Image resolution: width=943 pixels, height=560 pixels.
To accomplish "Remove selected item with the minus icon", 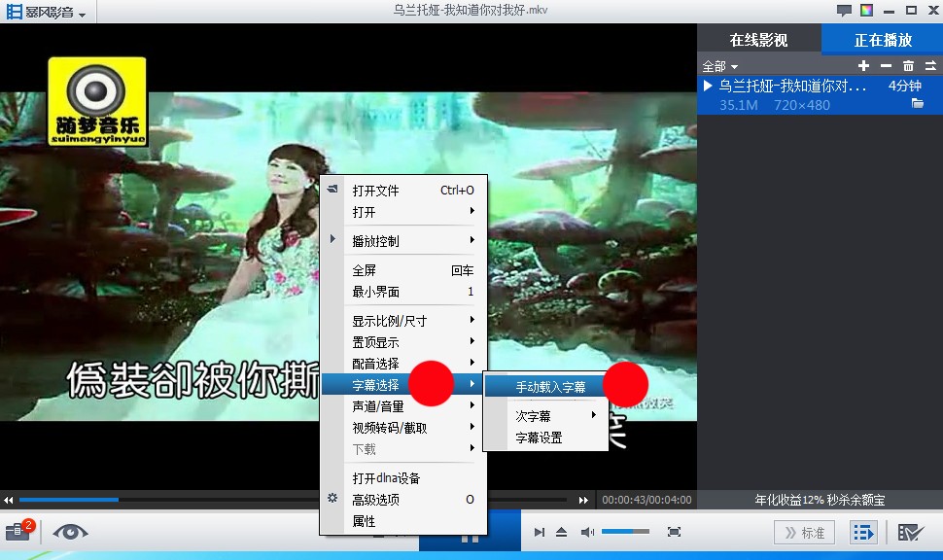I will 886,65.
